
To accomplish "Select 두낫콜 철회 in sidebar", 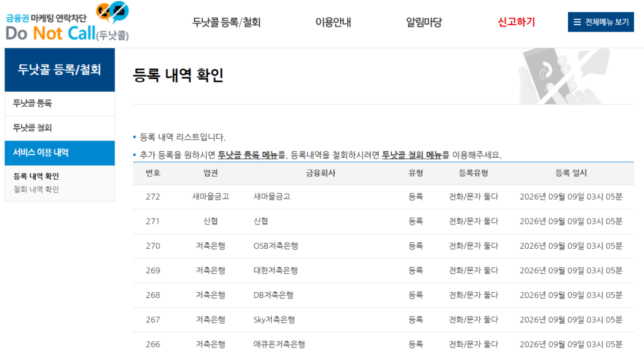I will click(60, 128).
